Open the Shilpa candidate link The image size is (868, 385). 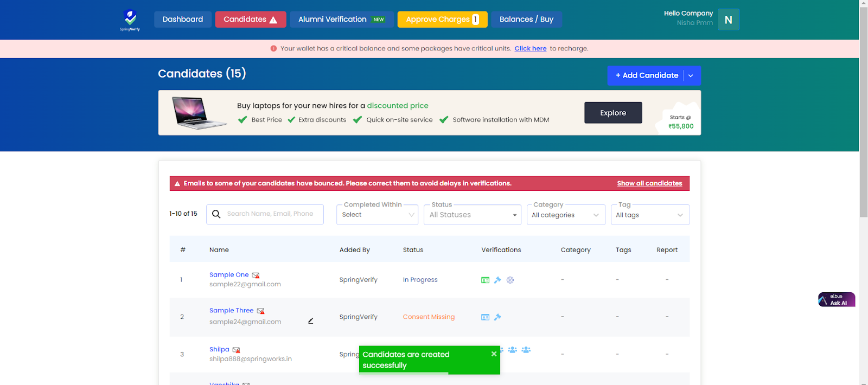pos(219,349)
